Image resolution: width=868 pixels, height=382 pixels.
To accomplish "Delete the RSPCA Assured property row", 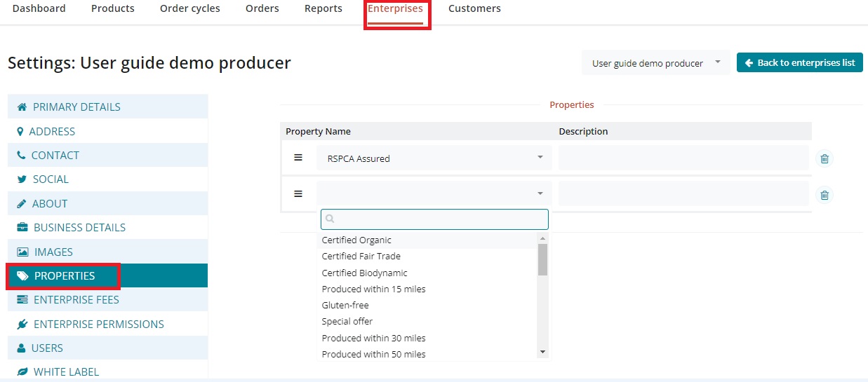I will (824, 159).
